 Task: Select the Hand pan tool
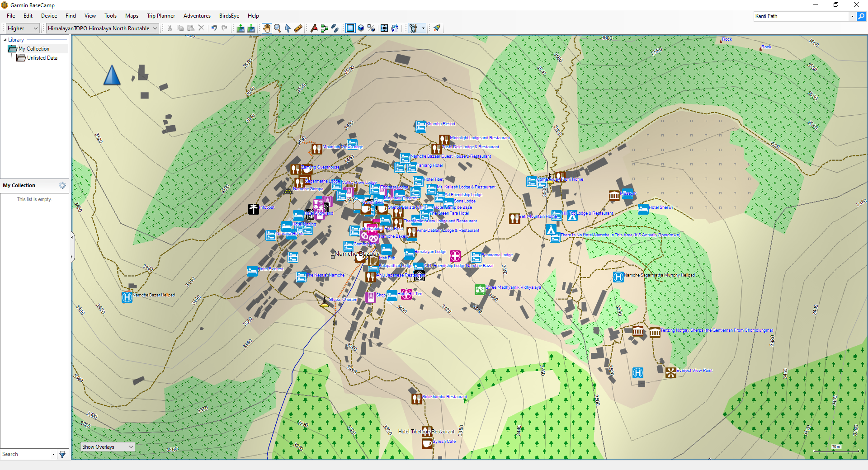(267, 28)
